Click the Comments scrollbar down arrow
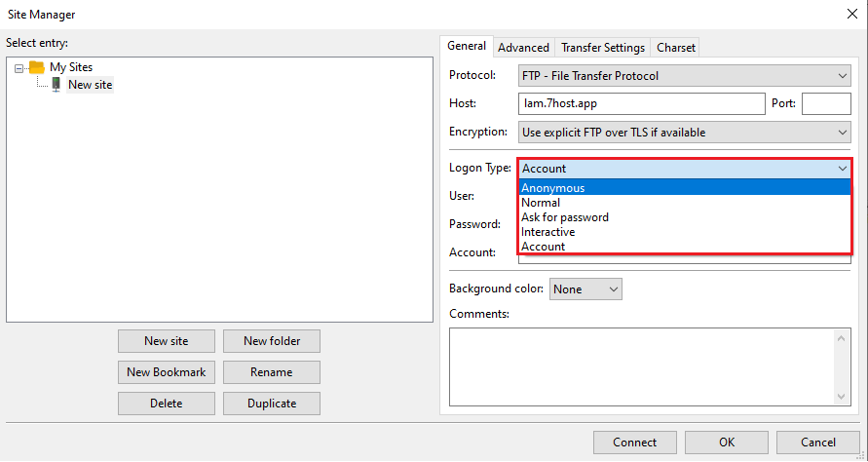Image resolution: width=868 pixels, height=462 pixels. click(842, 397)
